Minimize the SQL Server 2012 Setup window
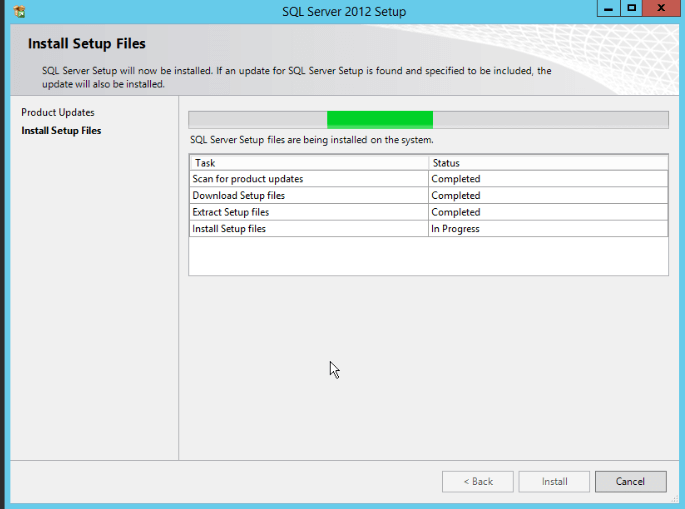The image size is (685, 509). click(608, 8)
